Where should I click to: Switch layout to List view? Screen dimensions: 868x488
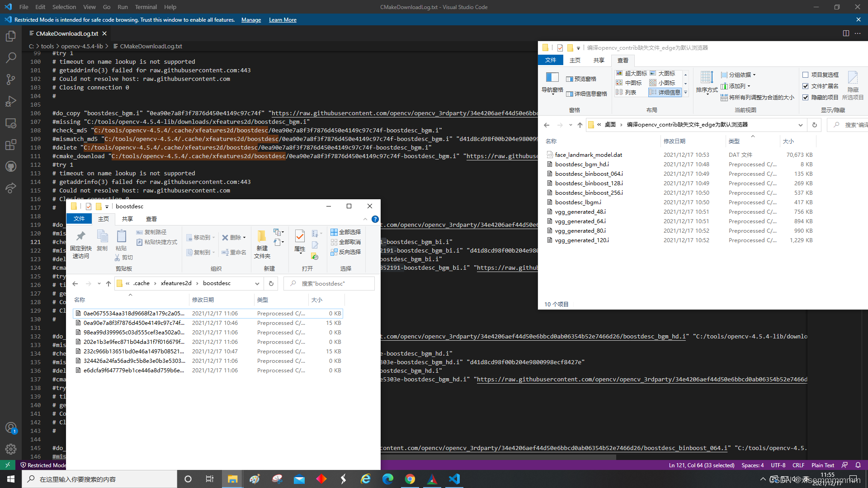(x=626, y=92)
